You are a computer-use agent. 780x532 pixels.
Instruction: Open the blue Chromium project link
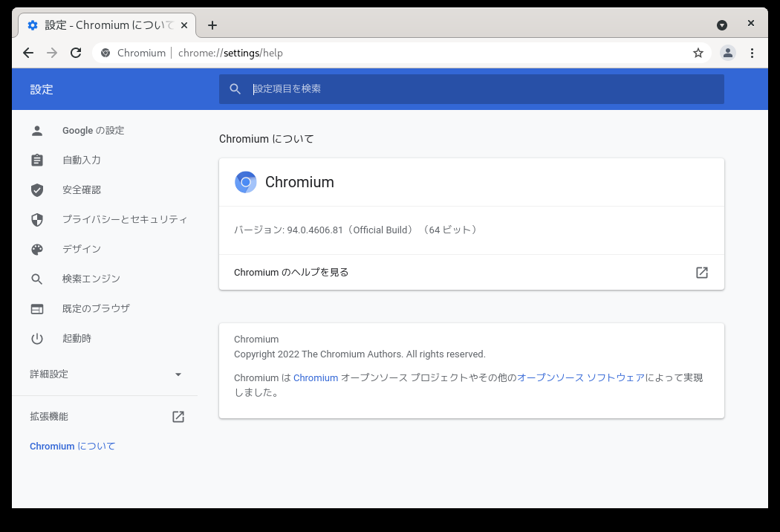coord(316,377)
